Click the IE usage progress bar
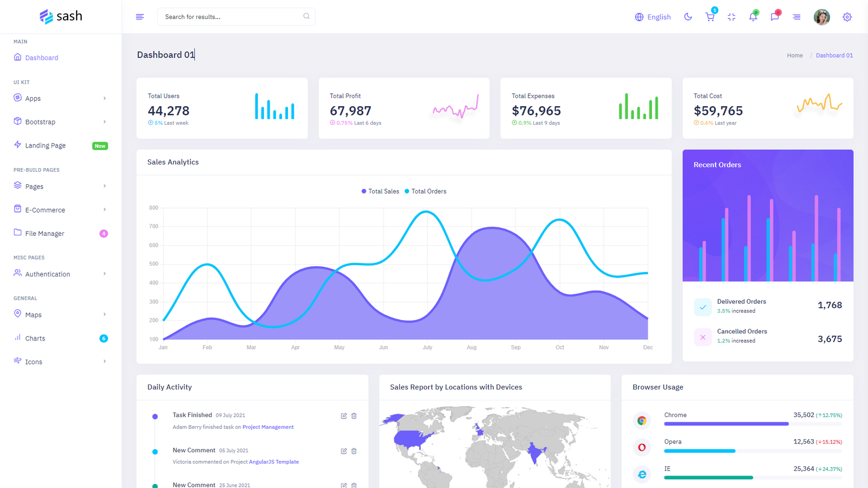This screenshot has height=488, width=868. point(753,478)
